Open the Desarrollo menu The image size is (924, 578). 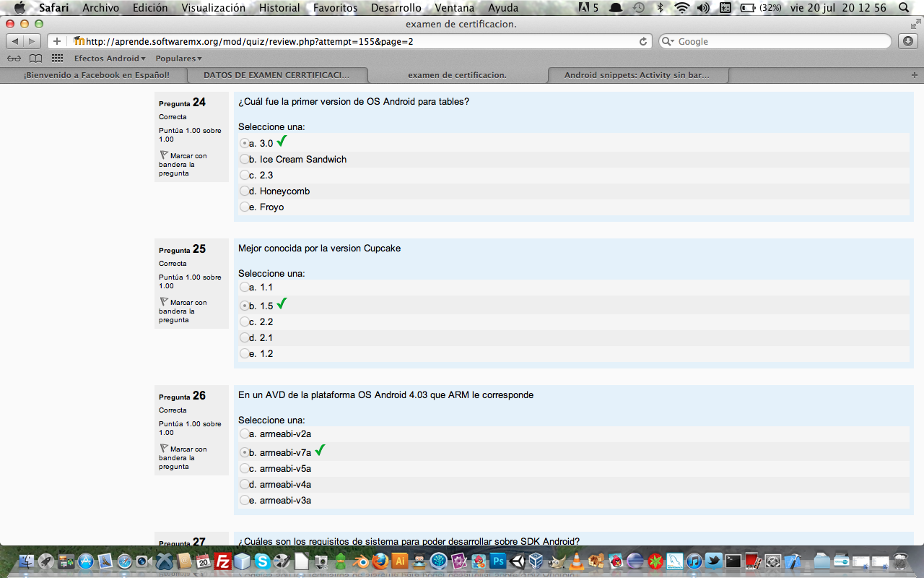(396, 8)
